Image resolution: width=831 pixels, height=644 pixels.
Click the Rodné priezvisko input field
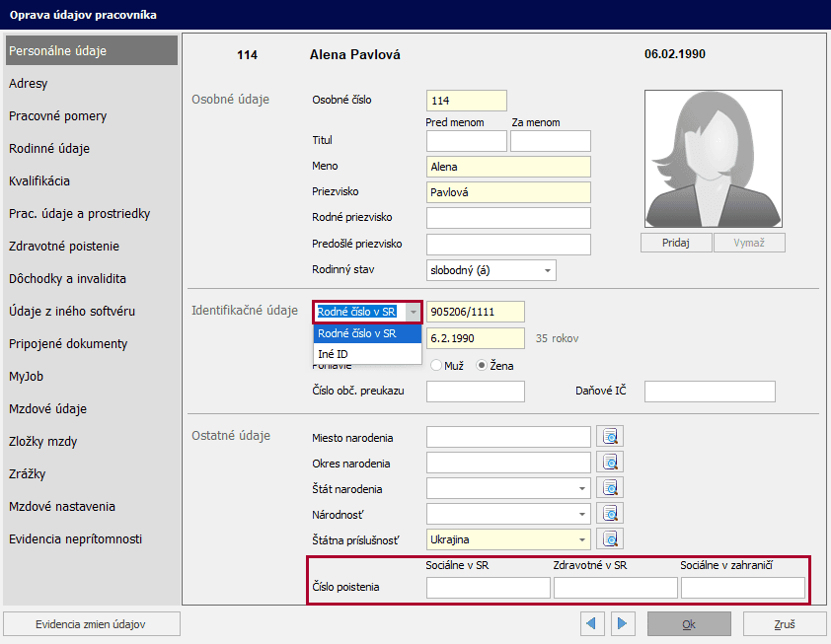pyautogui.click(x=508, y=218)
